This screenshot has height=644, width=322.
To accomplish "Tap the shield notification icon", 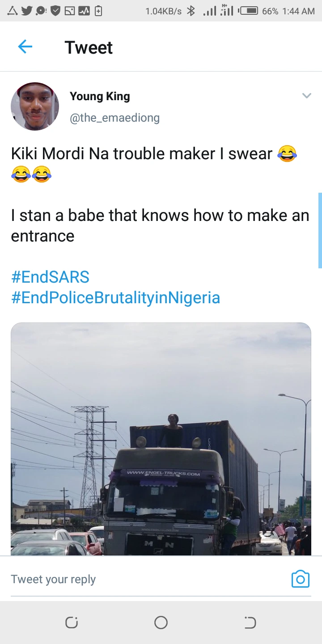I will [x=55, y=11].
